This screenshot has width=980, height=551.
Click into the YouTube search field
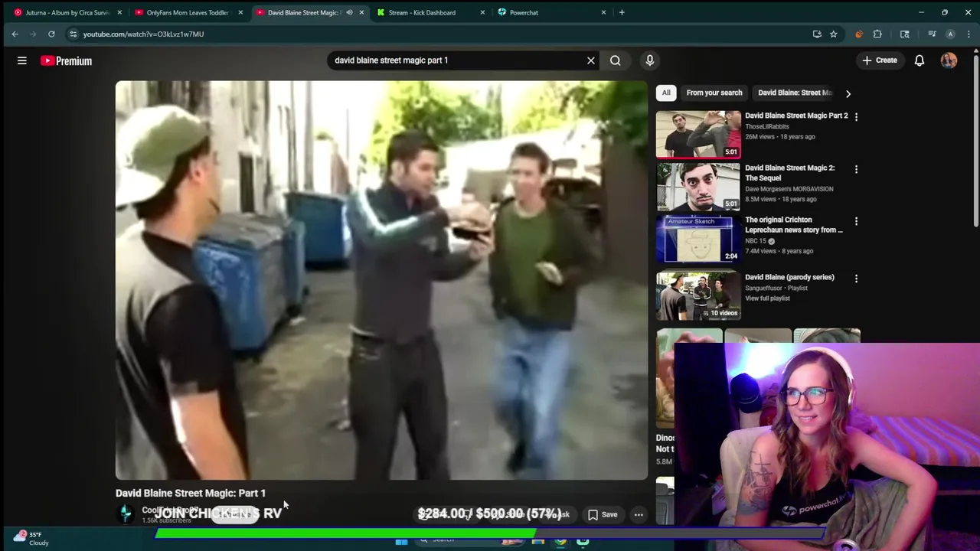(x=456, y=60)
